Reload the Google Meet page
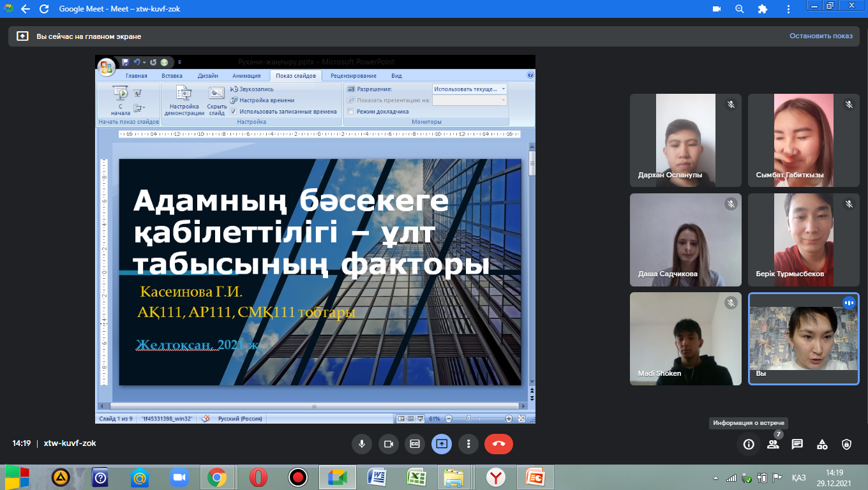This screenshot has width=868, height=490. click(44, 10)
